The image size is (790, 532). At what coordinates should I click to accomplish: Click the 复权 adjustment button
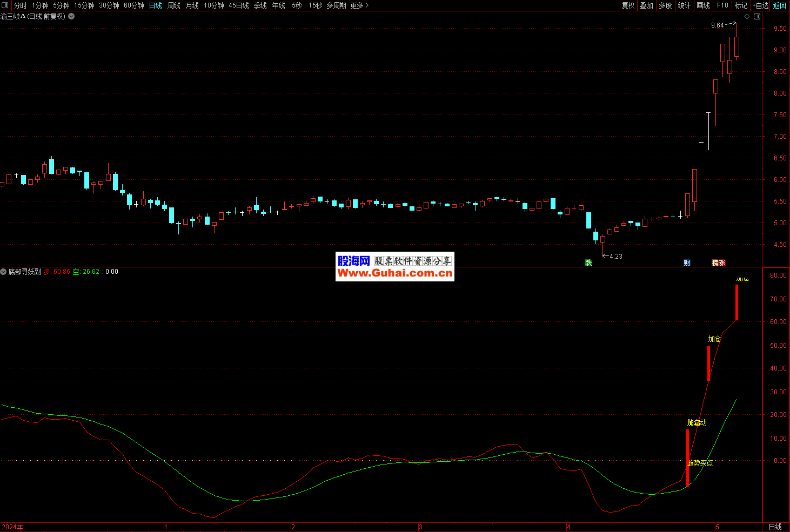(x=628, y=5)
